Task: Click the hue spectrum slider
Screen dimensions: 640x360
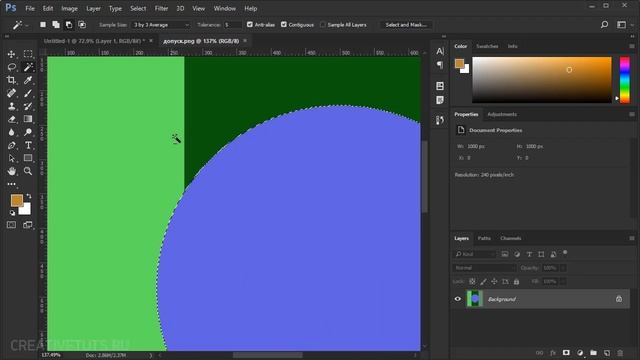Action: [x=624, y=80]
